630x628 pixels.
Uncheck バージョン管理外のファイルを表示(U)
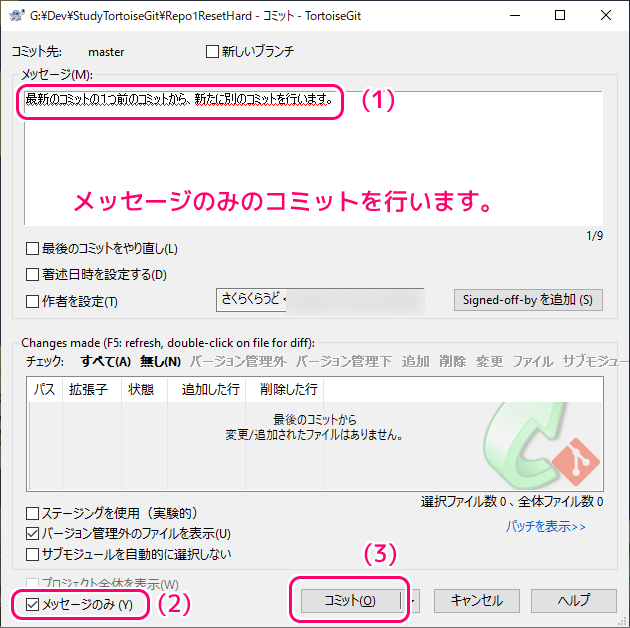click(32, 534)
